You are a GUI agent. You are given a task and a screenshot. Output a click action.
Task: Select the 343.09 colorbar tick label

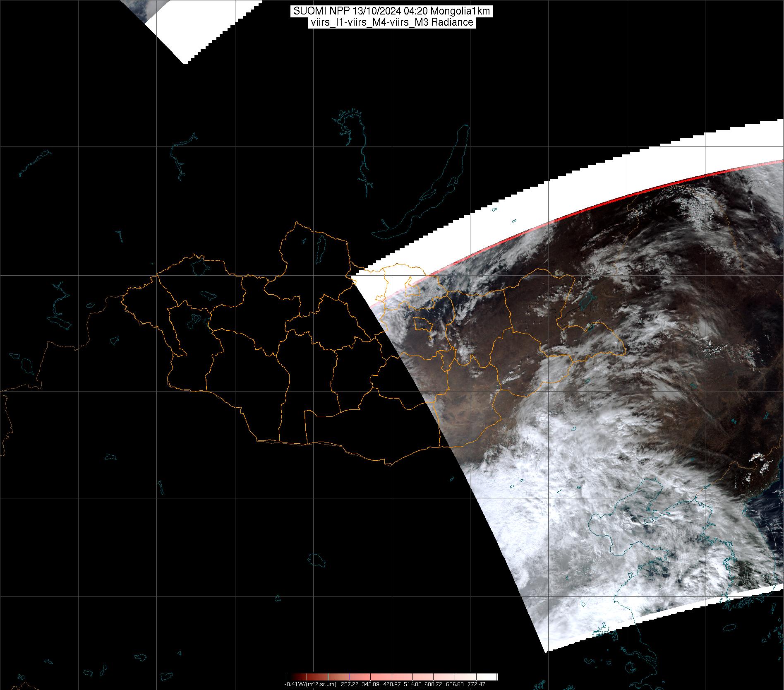coord(370,684)
